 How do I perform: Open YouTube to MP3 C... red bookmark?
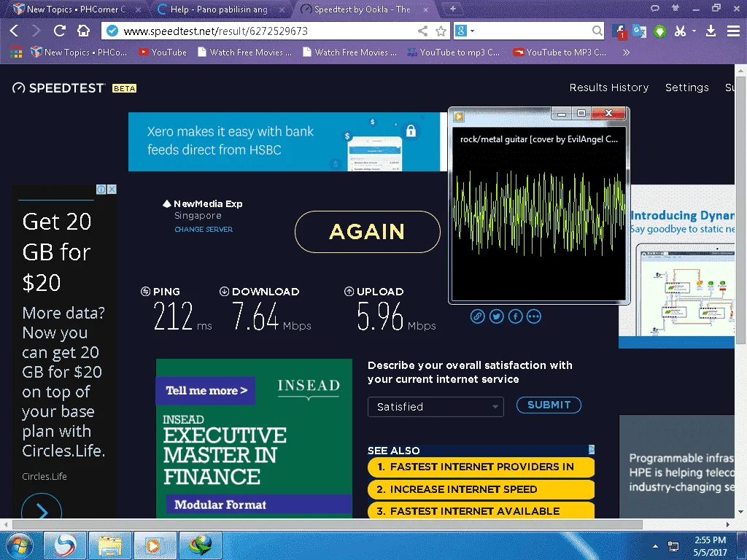click(560, 52)
